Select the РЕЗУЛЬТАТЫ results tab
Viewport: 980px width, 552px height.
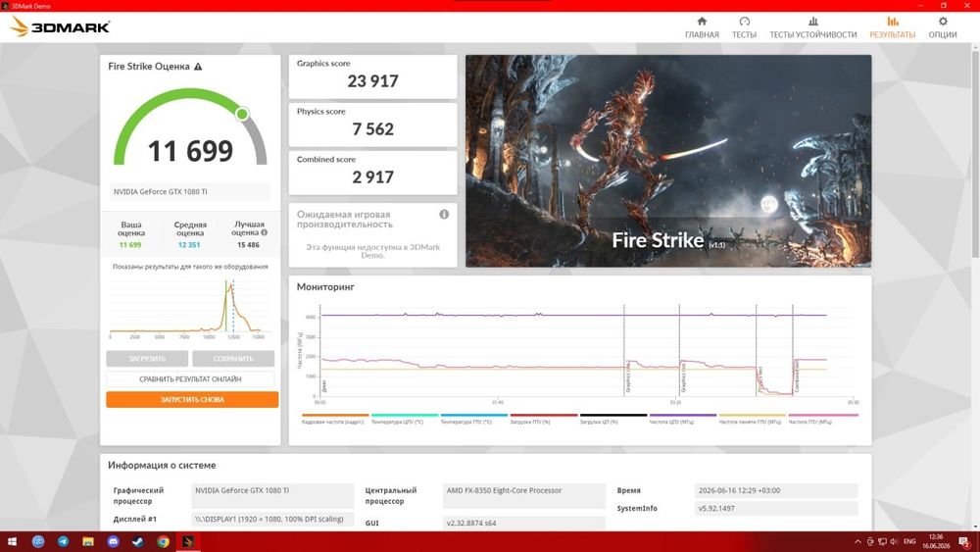(893, 27)
